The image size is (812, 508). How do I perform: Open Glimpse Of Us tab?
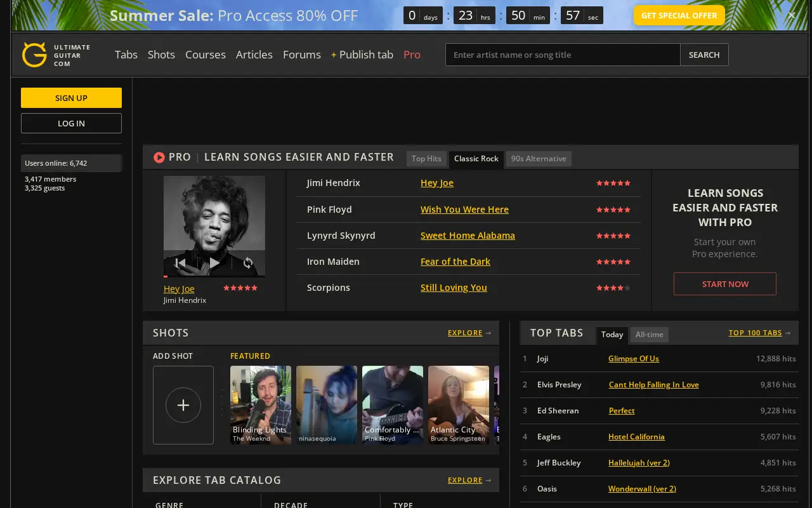point(634,359)
